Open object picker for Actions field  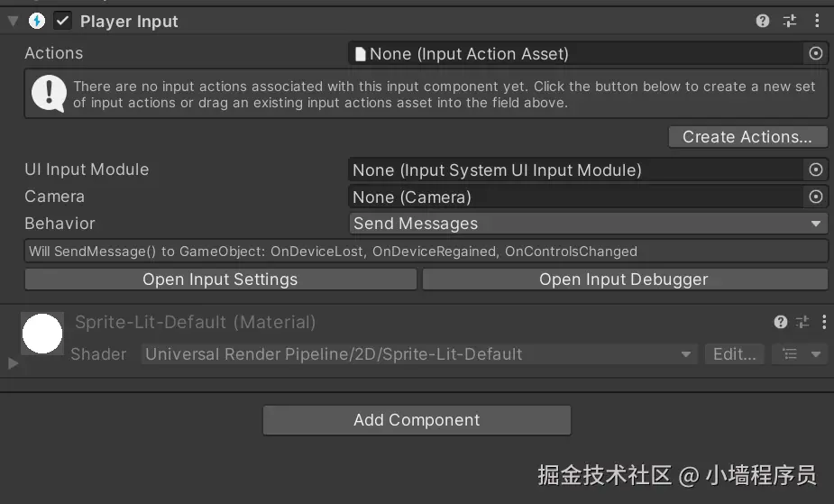[815, 54]
